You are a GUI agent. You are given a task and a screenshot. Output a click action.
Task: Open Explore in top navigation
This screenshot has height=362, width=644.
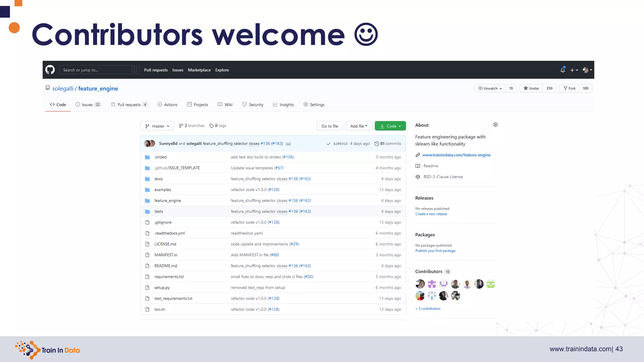[222, 70]
